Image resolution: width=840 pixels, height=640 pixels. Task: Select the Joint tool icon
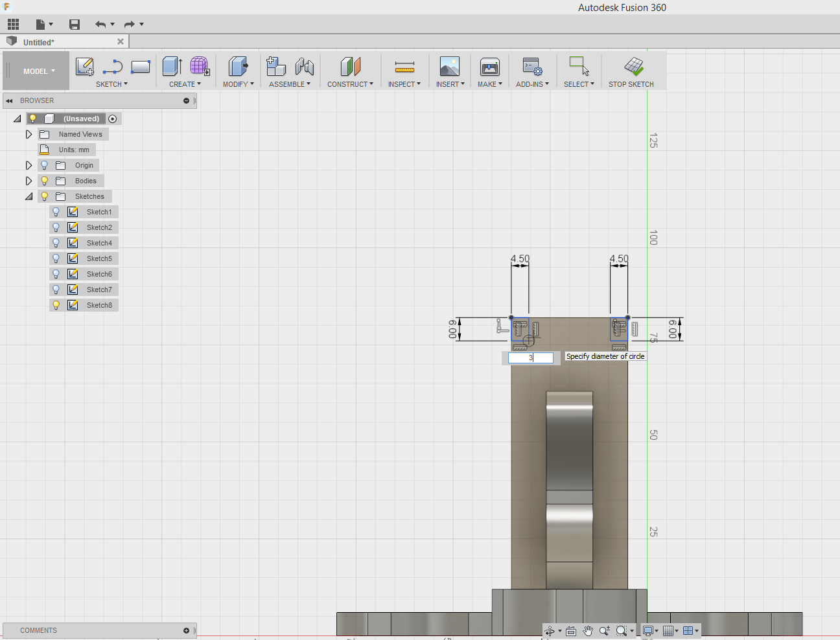tap(304, 66)
